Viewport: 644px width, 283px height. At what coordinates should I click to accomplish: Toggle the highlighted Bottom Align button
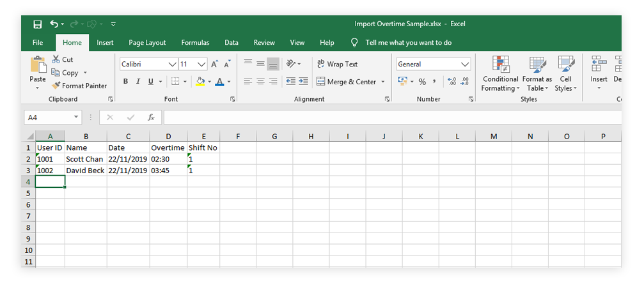(273, 64)
